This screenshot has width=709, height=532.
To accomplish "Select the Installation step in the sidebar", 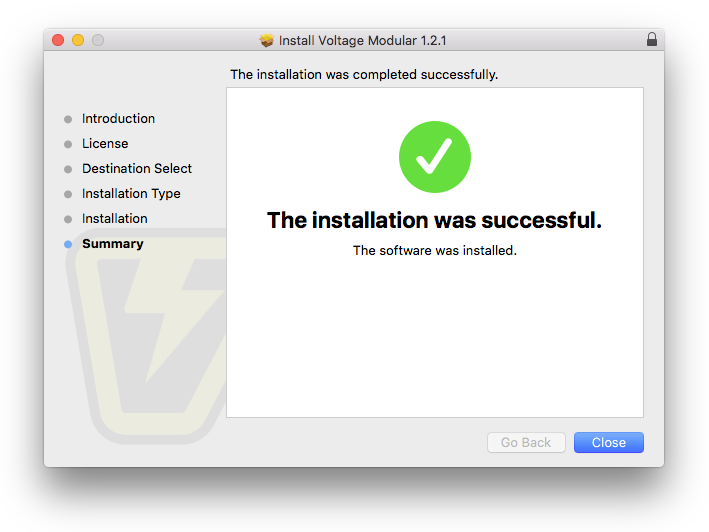I will click(115, 219).
